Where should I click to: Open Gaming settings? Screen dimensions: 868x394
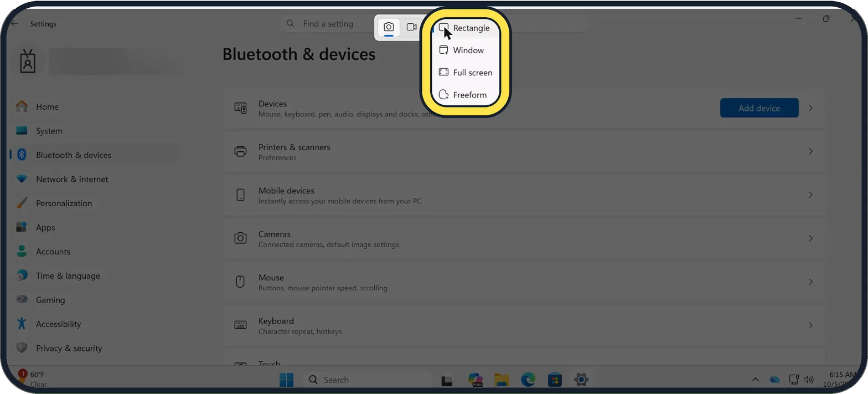[94, 300]
